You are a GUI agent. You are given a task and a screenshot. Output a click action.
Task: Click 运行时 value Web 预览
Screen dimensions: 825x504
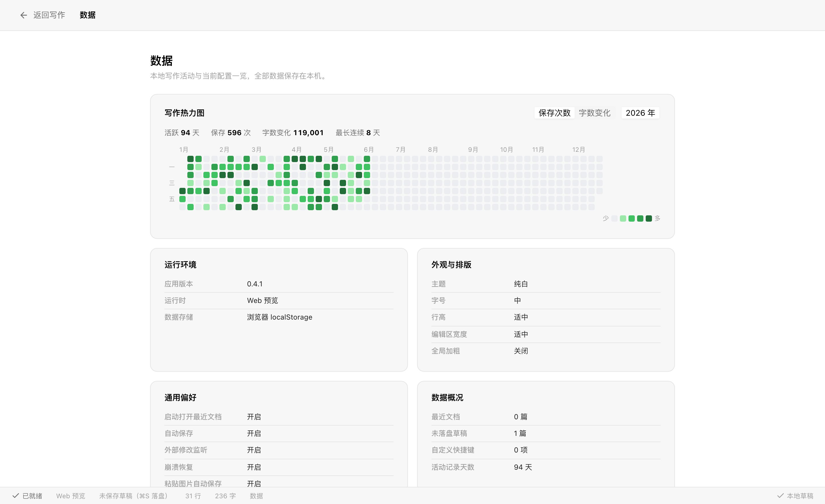click(x=262, y=300)
